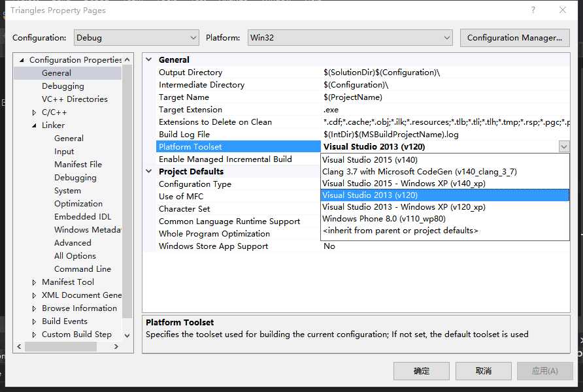Screen dimensions: 583x392
Task: Choose Visual Studio 2013 (v120) list option
Action: coord(444,195)
